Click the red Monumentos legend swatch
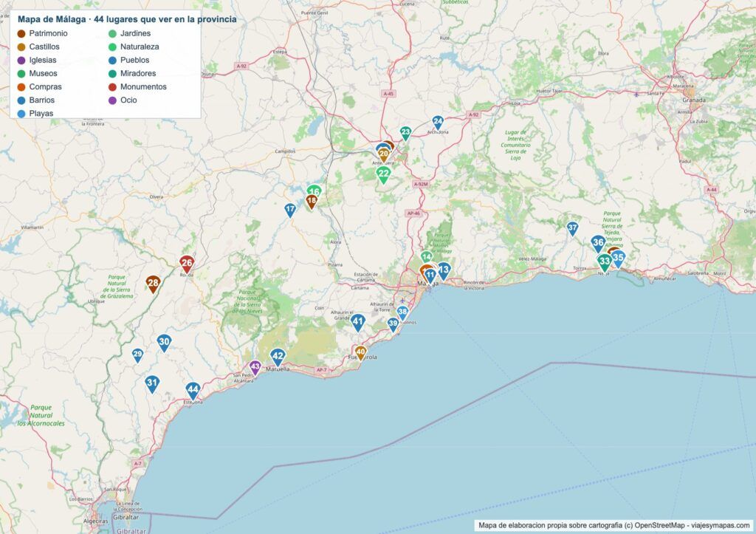Image resolution: width=756 pixels, height=534 pixels. [112, 87]
